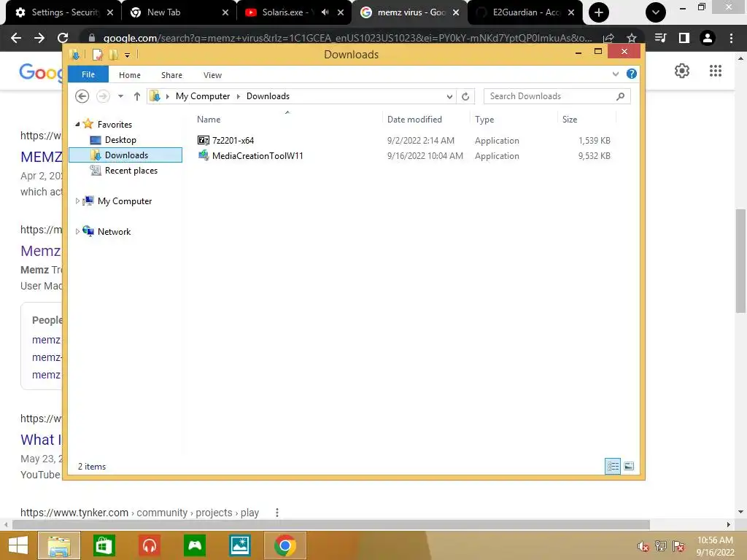Image resolution: width=747 pixels, height=560 pixels.
Task: Click Chrome icon in taskbar
Action: click(x=285, y=545)
